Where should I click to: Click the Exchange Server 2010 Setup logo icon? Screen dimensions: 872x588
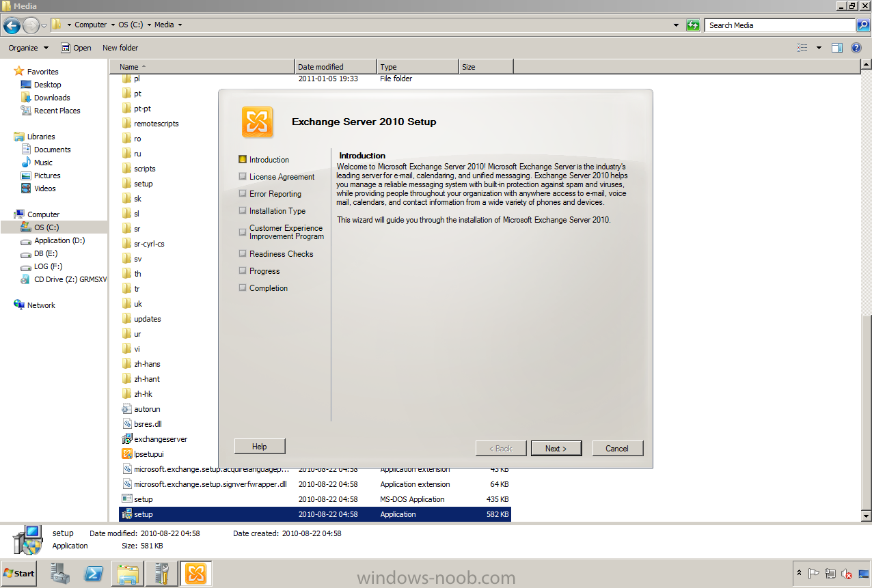(x=258, y=122)
